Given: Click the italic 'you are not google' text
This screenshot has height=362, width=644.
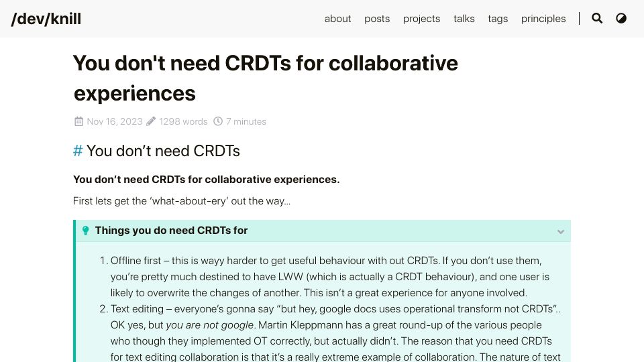Looking at the screenshot, I should (x=209, y=325).
